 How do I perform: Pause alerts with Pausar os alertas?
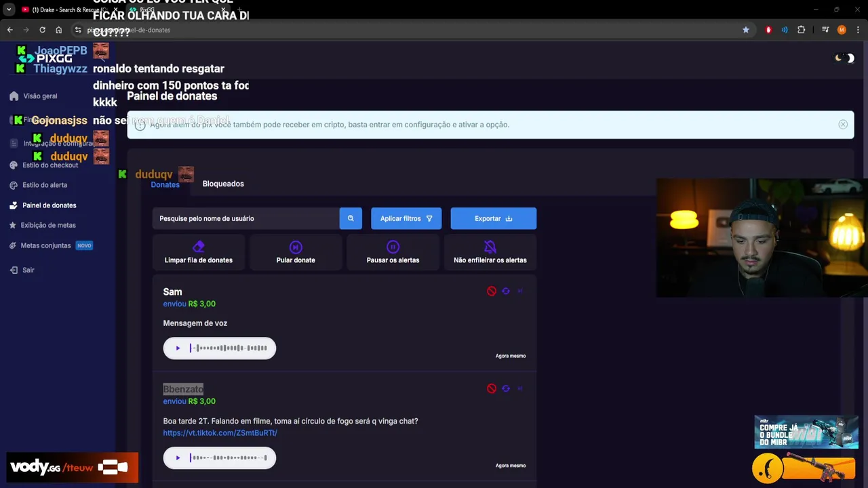pyautogui.click(x=393, y=252)
